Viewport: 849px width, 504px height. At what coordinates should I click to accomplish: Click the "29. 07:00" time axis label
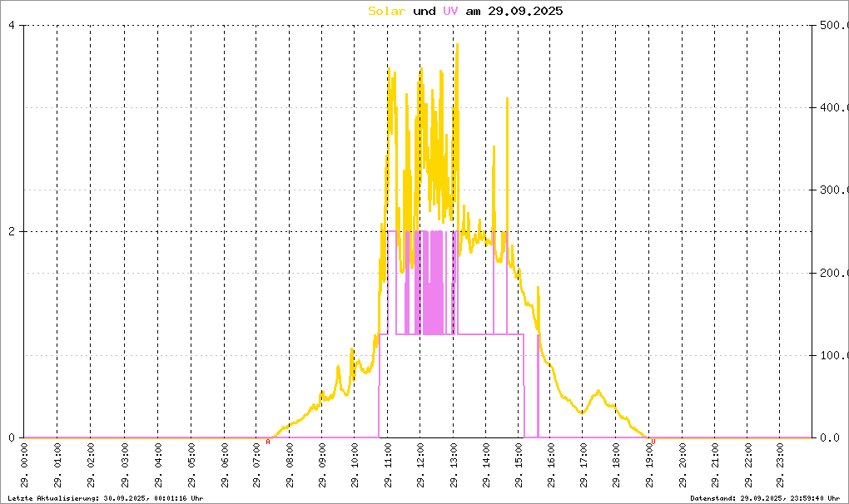(256, 466)
